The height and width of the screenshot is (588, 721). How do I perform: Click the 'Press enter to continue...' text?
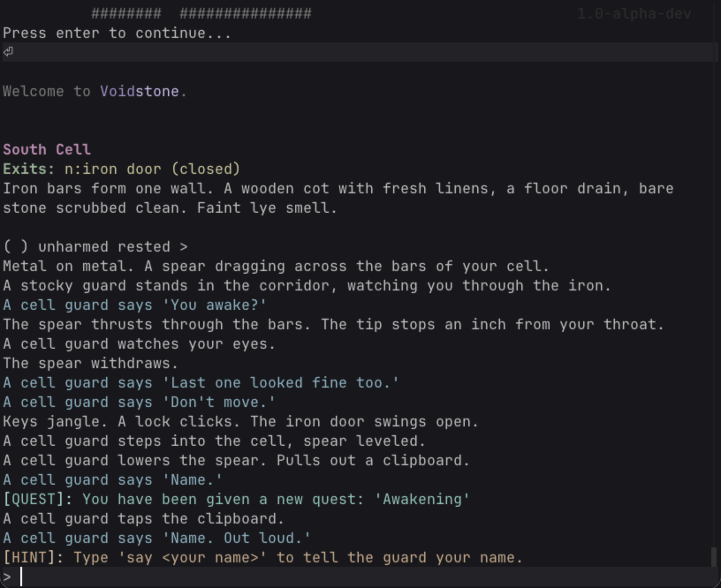[x=117, y=33]
